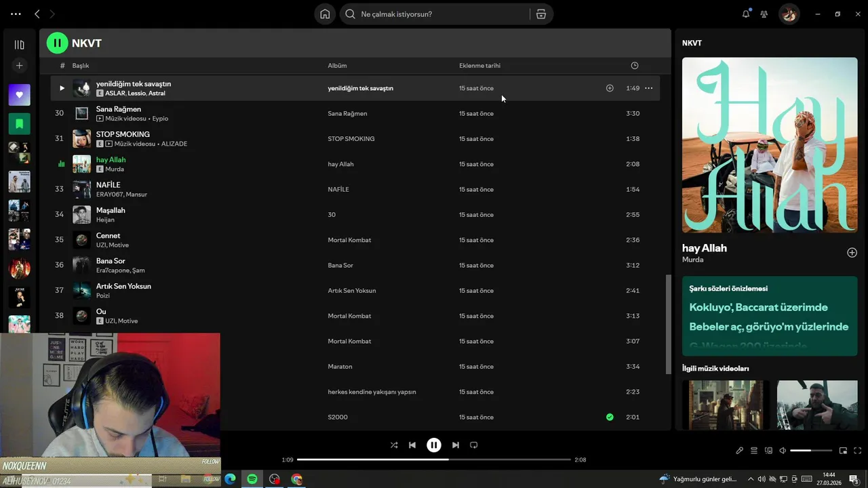Open the taskbar clock and date
Image resolution: width=868 pixels, height=488 pixels.
[829, 479]
